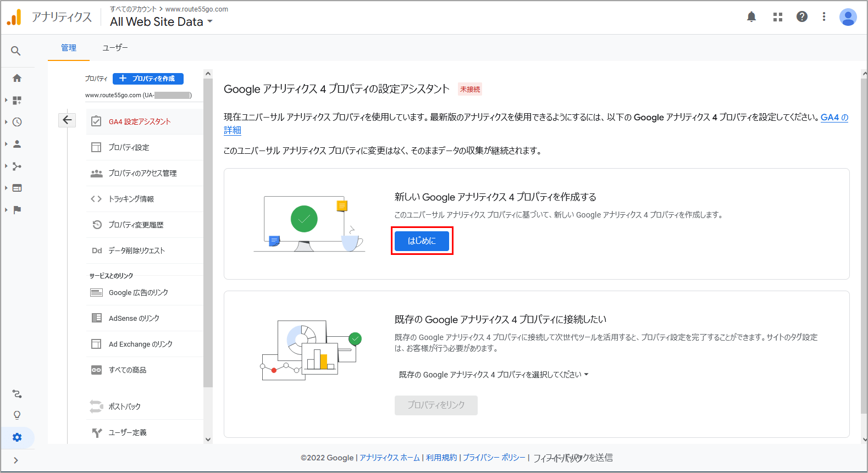The width and height of the screenshot is (868, 473).
Task: Click the GA4 設定アシスタント checkbox icon
Action: (x=96, y=121)
